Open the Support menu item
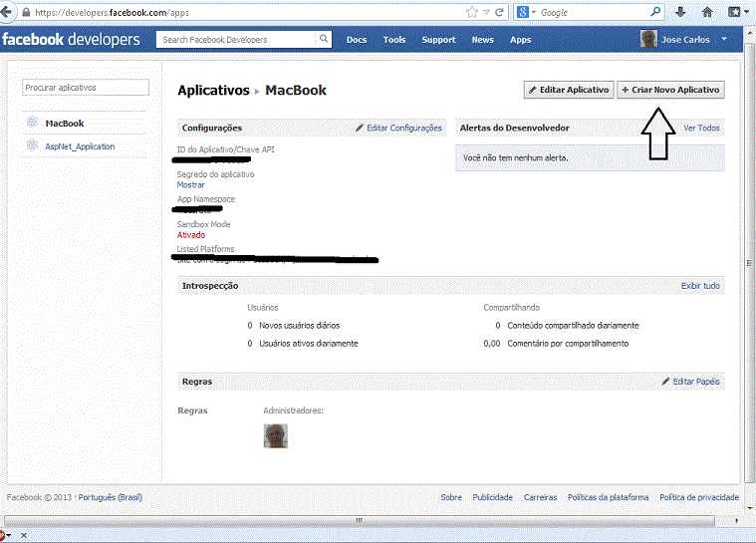Viewport: 756px width, 543px height. tap(438, 40)
